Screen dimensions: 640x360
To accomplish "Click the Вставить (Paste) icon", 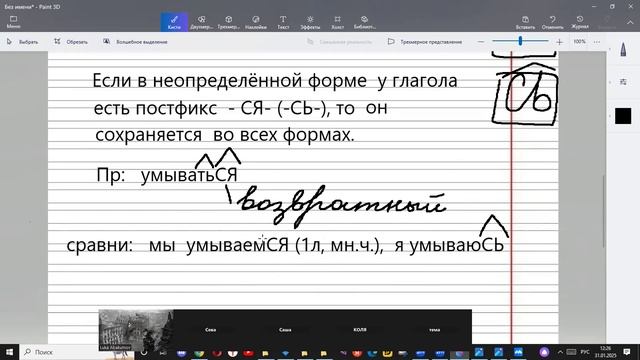I will (x=525, y=22).
